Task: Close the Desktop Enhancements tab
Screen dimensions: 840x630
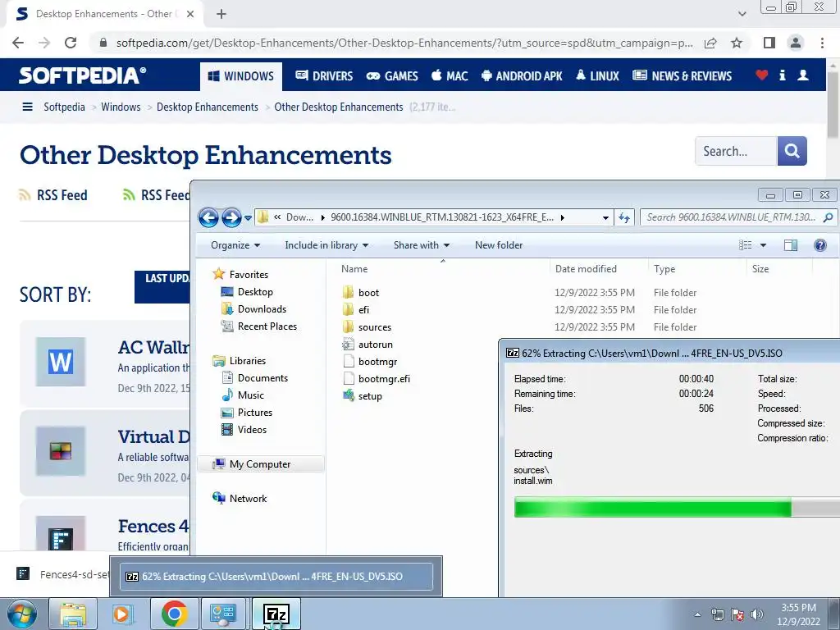Action: tap(190, 15)
